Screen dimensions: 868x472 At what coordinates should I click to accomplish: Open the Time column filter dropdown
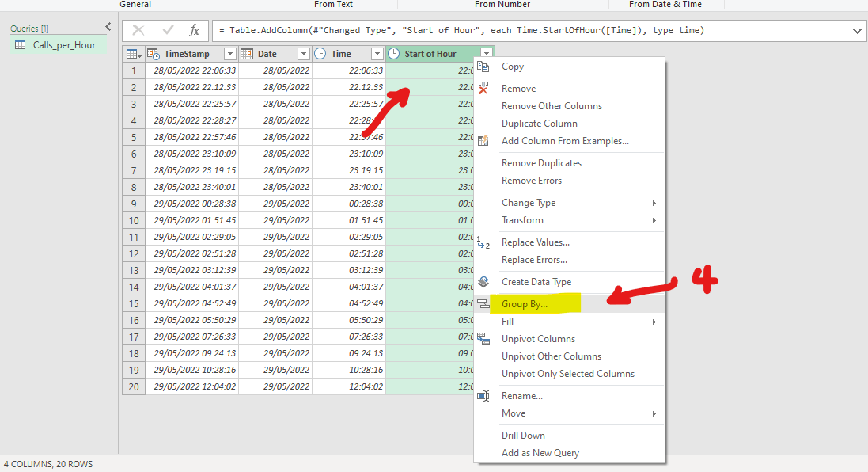pos(377,54)
